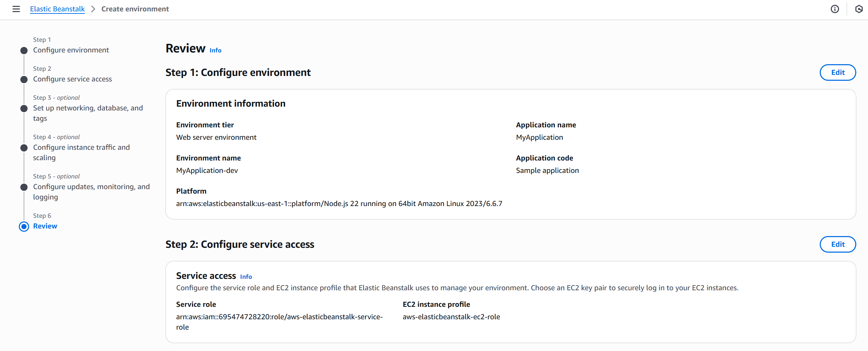This screenshot has width=868, height=351.
Task: Open Info link next to Review heading
Action: (215, 50)
